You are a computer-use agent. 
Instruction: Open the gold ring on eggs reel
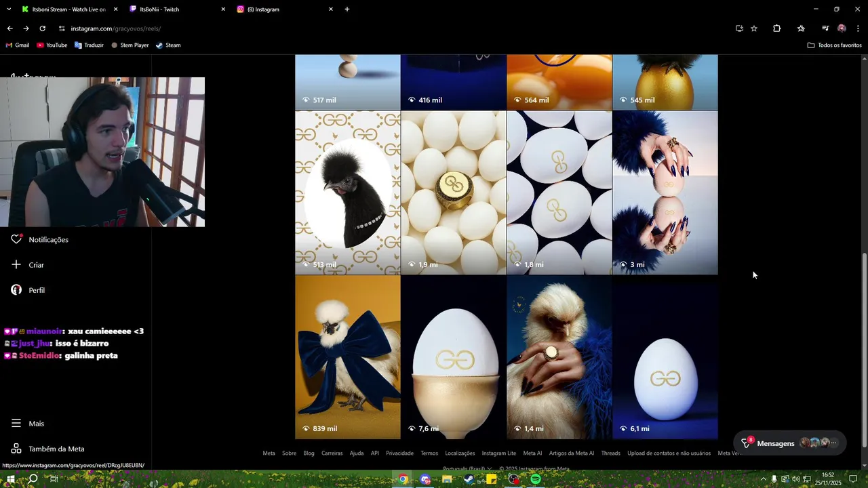454,192
